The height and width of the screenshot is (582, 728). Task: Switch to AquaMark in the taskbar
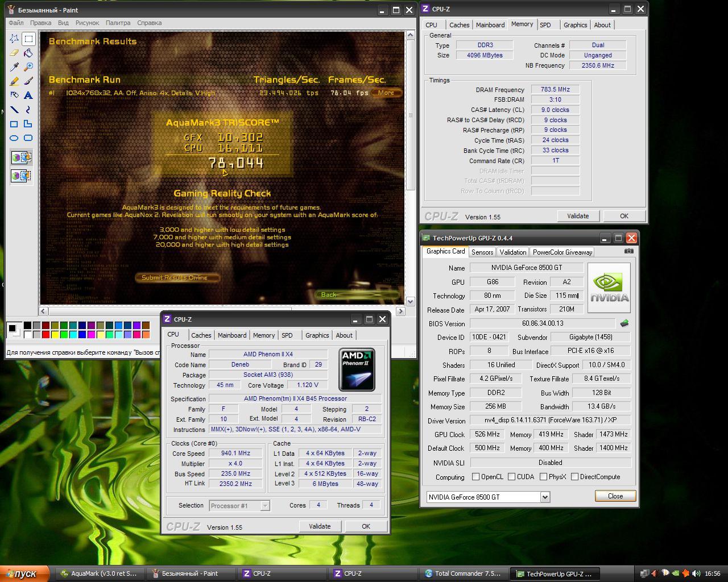(x=100, y=573)
